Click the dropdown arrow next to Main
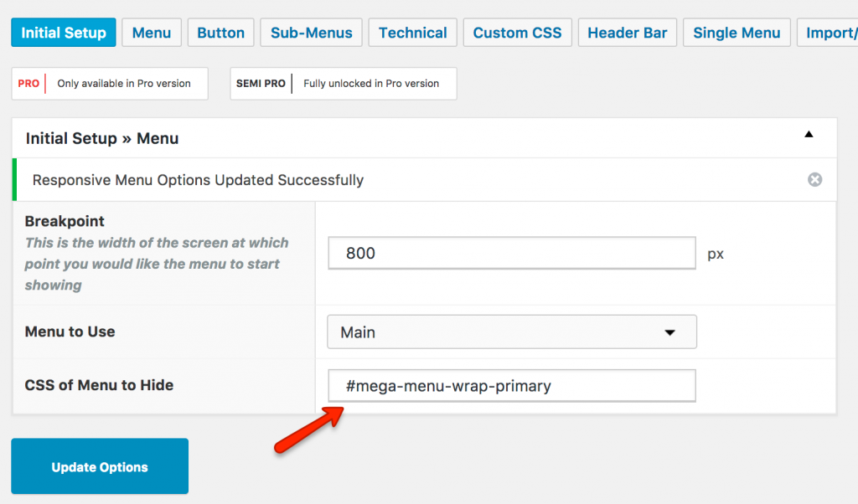This screenshot has width=858, height=504. 669,332
